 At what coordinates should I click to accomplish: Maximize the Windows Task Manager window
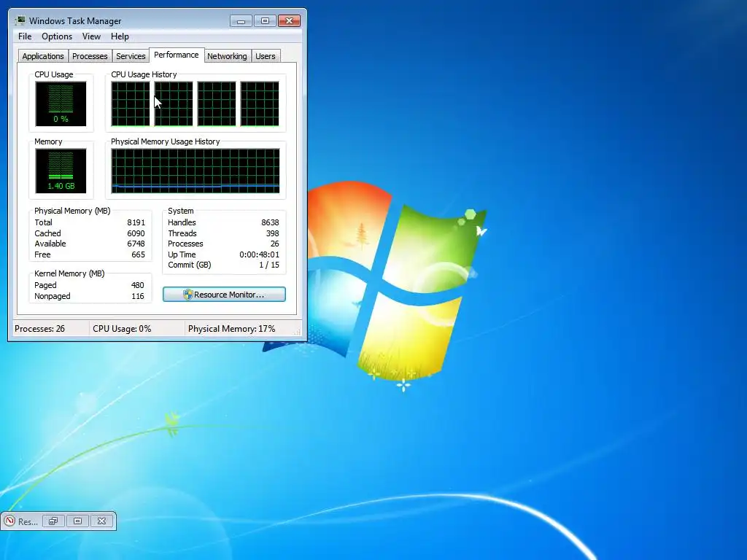click(265, 21)
